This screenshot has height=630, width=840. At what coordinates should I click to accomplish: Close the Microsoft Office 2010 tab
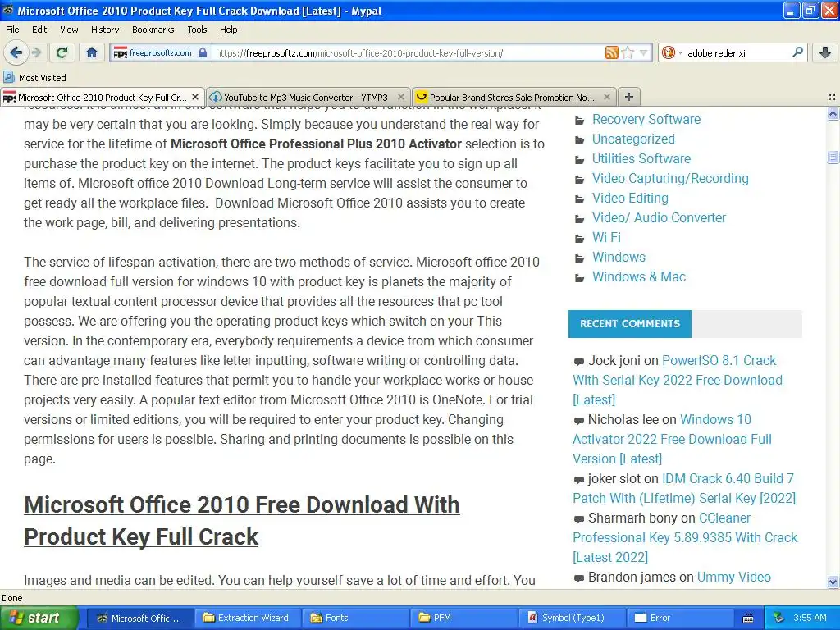[195, 97]
